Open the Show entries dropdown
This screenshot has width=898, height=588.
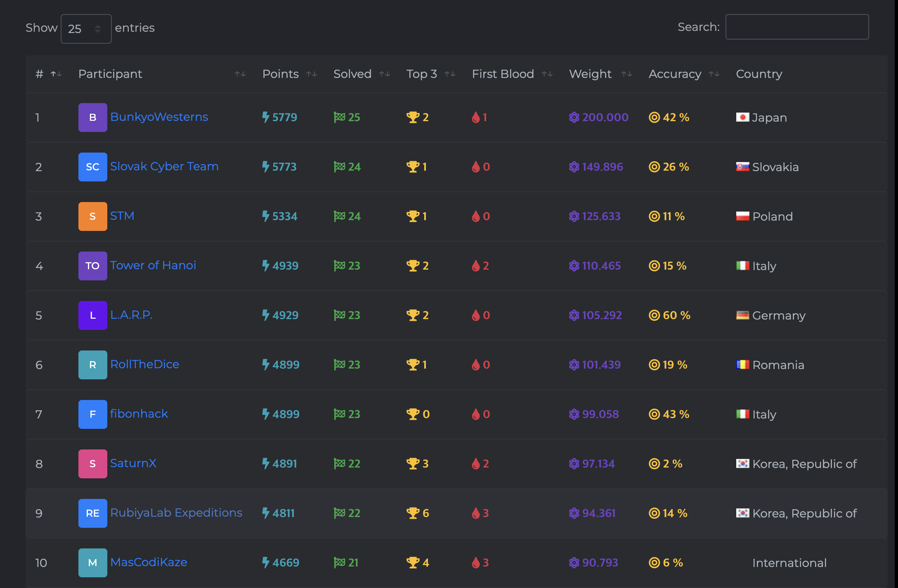pos(86,28)
